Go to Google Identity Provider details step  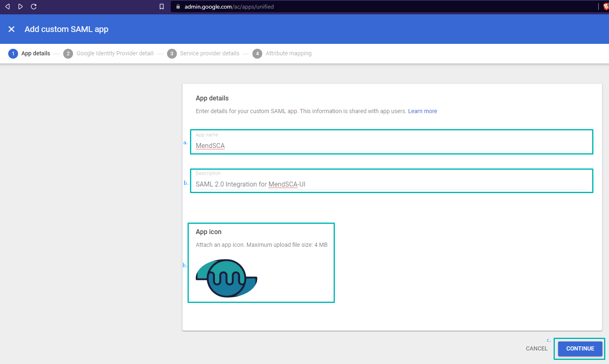pos(115,54)
